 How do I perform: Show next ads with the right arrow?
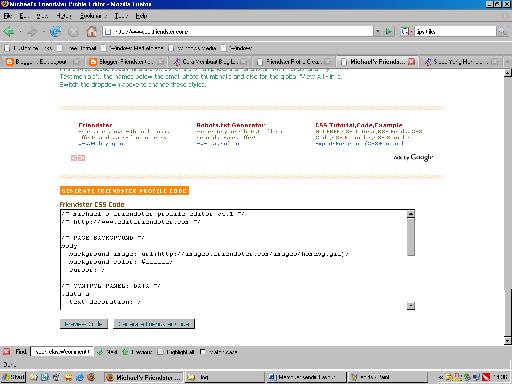82,158
